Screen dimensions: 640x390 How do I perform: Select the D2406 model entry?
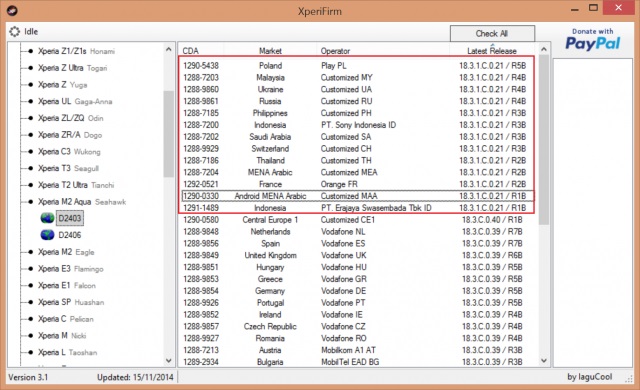click(x=70, y=235)
